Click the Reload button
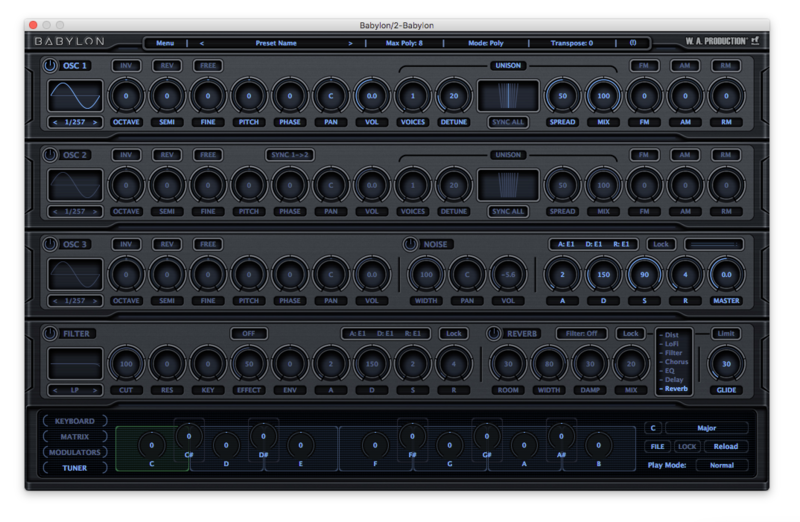 726,447
